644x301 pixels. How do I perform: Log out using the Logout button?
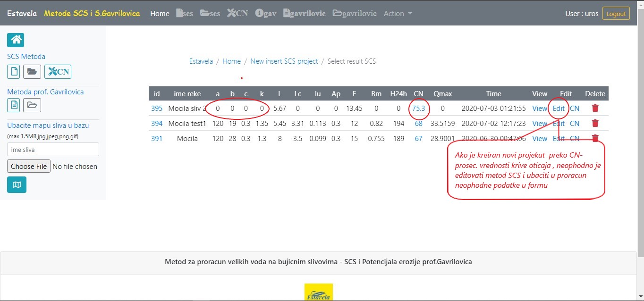click(x=616, y=14)
